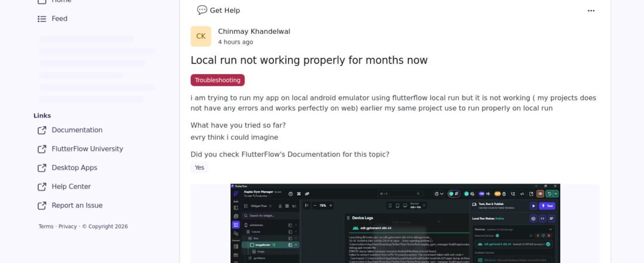
Task: Click the 'Did you check FlutterFlow's Documentation' question
Action: (290, 155)
